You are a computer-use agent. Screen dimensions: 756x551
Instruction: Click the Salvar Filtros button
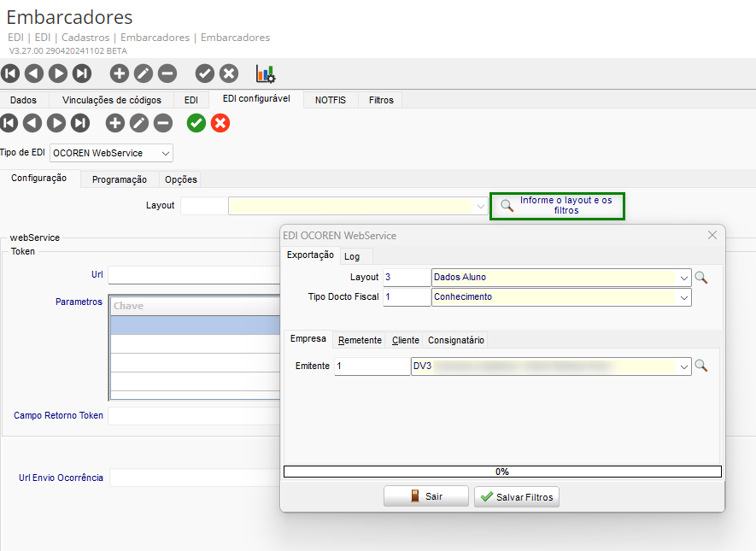pyautogui.click(x=517, y=496)
